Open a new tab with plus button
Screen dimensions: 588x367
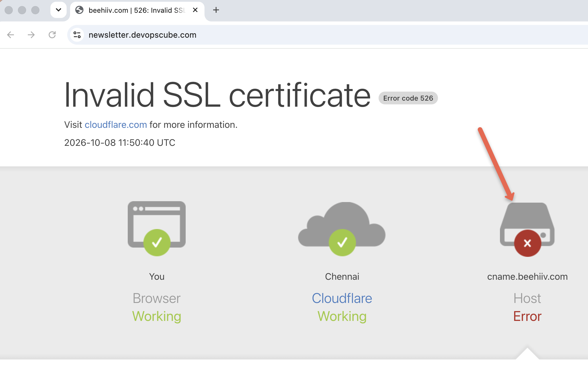click(216, 10)
